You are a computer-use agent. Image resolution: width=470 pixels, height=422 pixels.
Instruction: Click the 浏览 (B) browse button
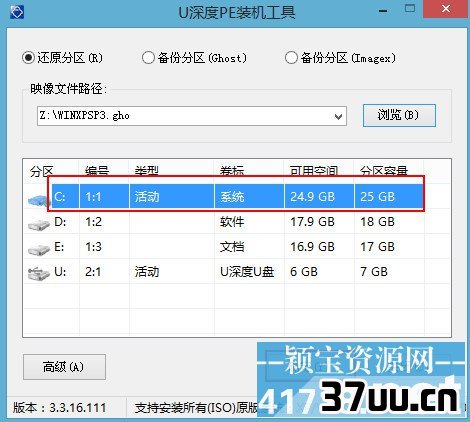[399, 115]
